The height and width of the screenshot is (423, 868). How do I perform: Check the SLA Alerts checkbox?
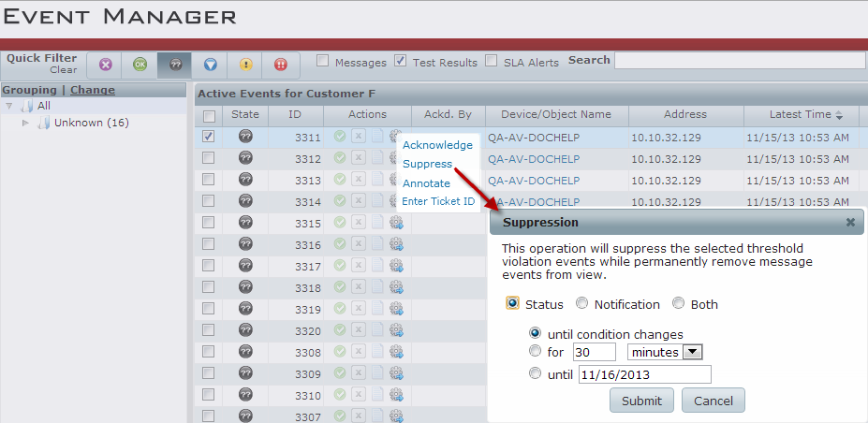tap(492, 62)
